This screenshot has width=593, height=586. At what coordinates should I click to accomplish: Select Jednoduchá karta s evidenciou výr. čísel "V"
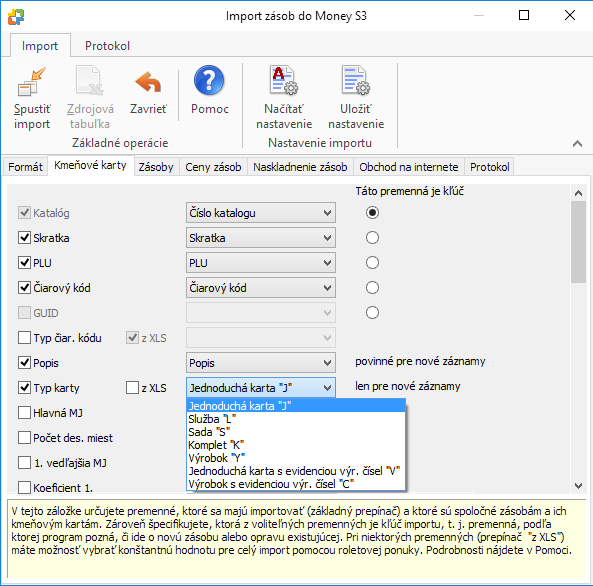(296, 471)
